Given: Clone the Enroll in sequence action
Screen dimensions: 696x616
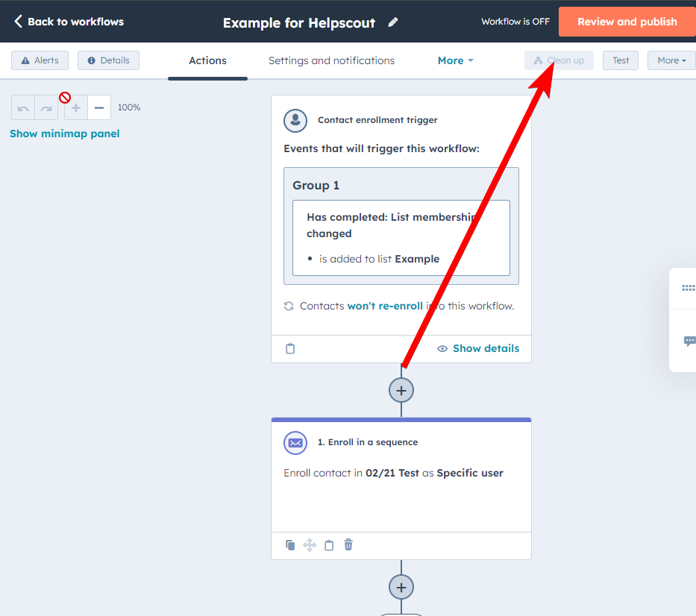Looking at the screenshot, I should (x=290, y=544).
